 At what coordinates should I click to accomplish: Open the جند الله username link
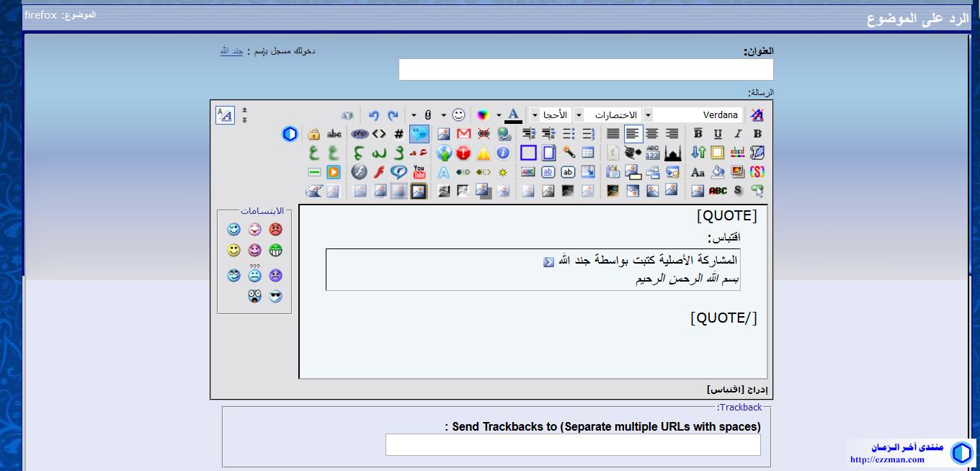tap(231, 51)
